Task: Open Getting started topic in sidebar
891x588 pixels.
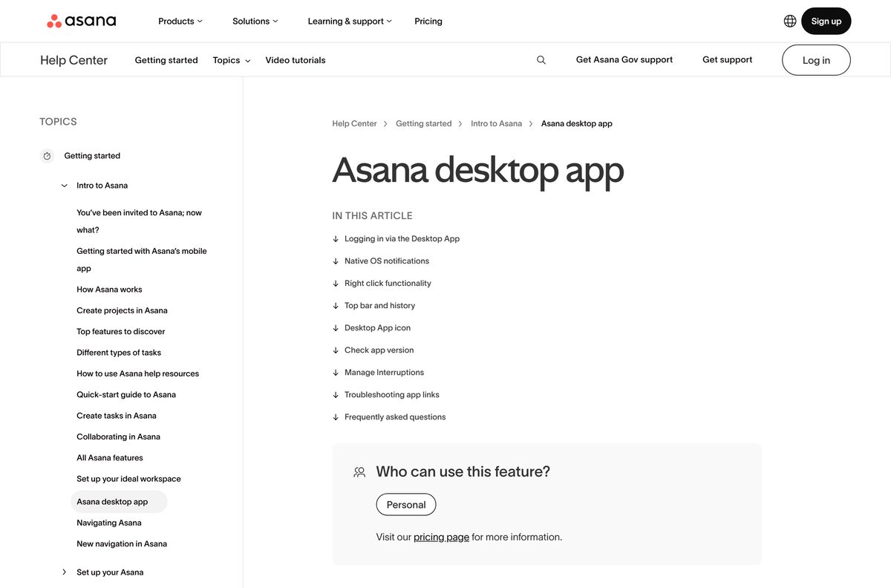Action: (x=92, y=156)
